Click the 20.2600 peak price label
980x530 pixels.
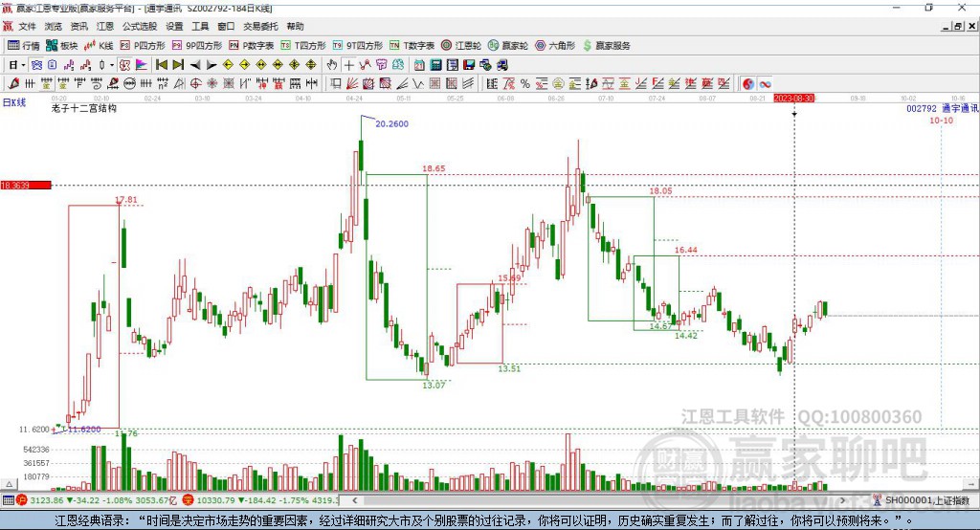click(391, 123)
